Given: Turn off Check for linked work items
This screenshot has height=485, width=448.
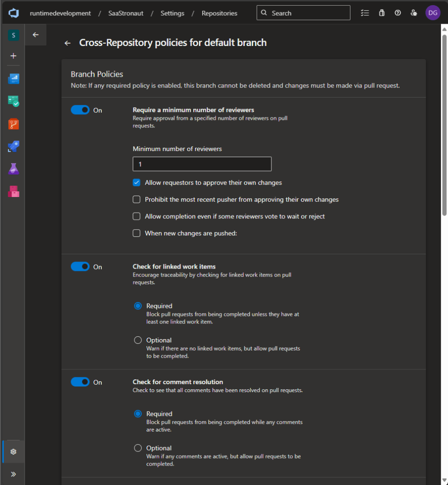Looking at the screenshot, I should click(80, 267).
